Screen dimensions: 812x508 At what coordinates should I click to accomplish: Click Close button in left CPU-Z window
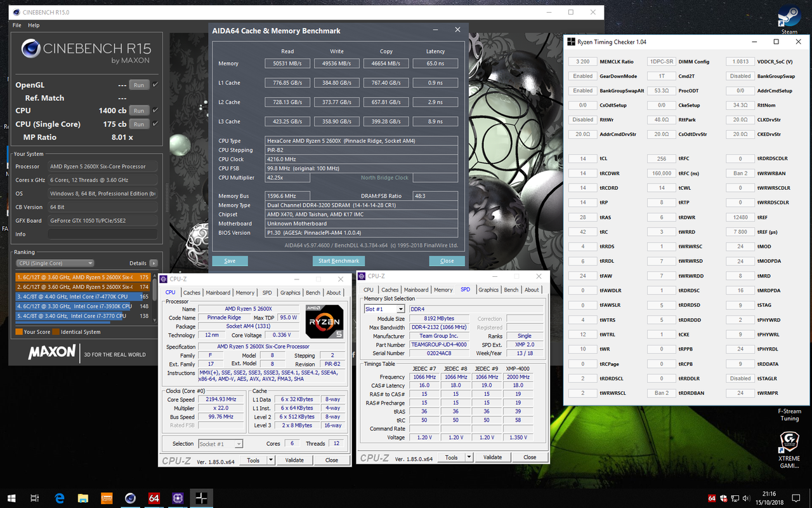point(332,460)
